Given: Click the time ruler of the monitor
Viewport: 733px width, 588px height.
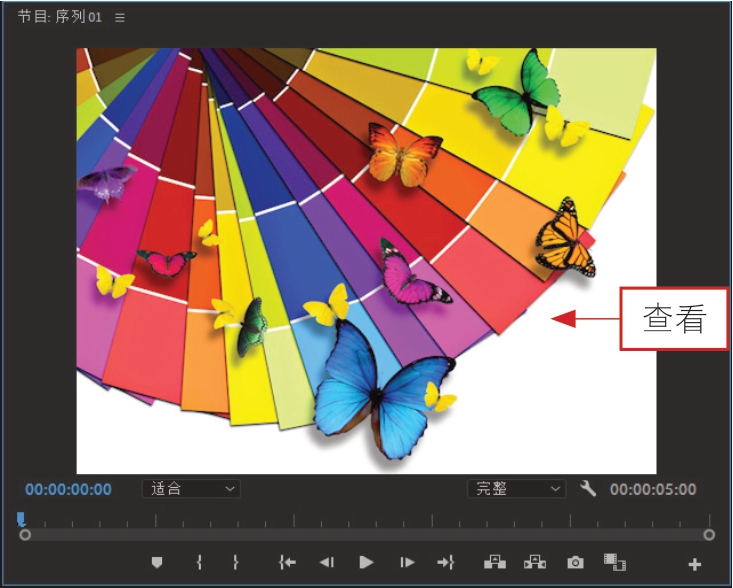Looking at the screenshot, I should (x=367, y=520).
